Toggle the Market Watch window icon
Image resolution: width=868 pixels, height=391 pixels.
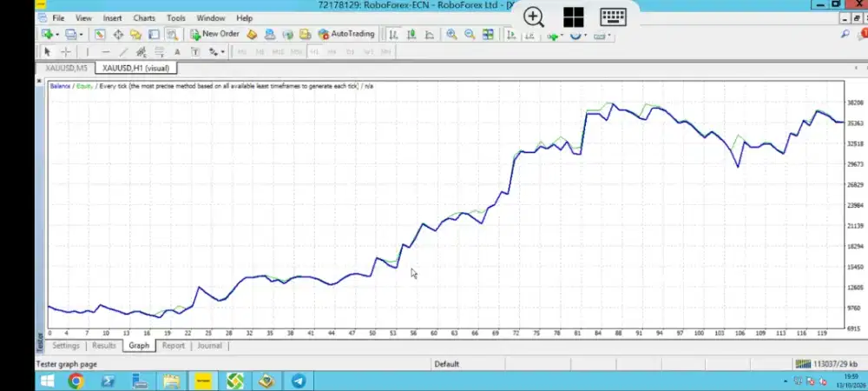[x=100, y=35]
